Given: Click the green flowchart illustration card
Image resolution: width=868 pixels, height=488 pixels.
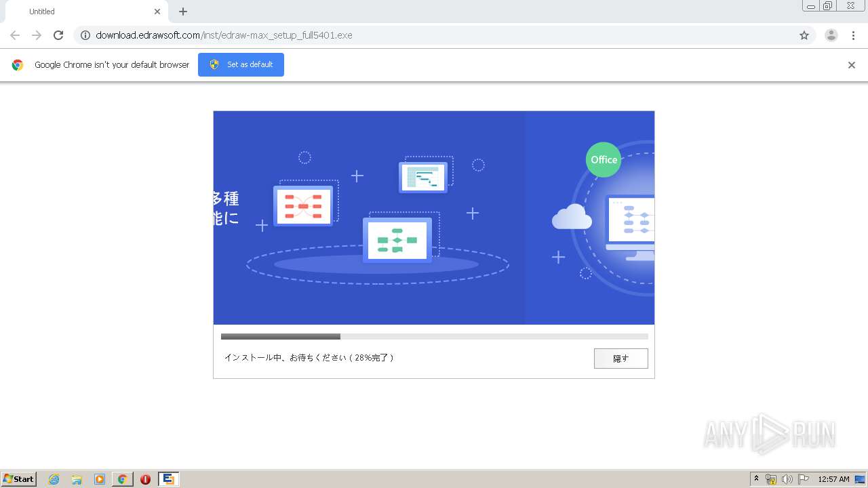Looking at the screenshot, I should 397,240.
